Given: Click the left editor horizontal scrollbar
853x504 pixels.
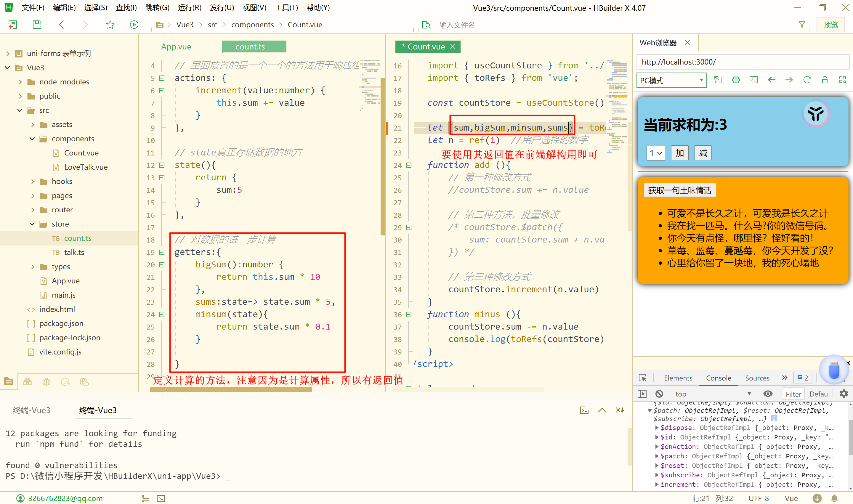Looking at the screenshot, I should point(231,390).
